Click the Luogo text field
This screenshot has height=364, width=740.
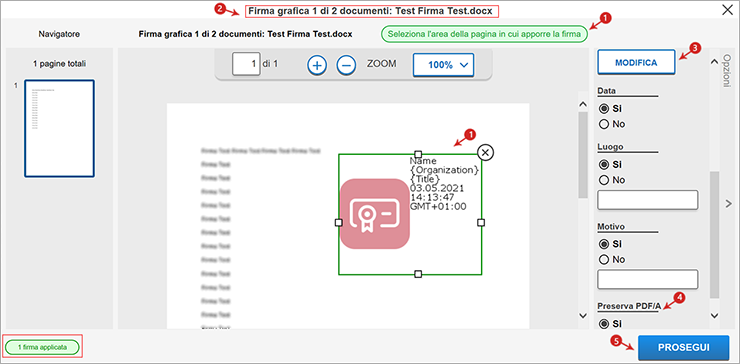pos(648,200)
